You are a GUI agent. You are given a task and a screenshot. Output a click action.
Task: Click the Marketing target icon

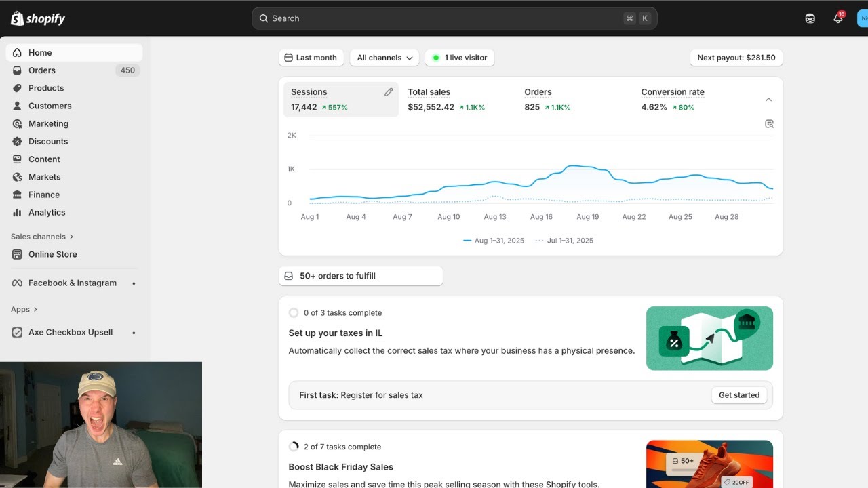17,123
